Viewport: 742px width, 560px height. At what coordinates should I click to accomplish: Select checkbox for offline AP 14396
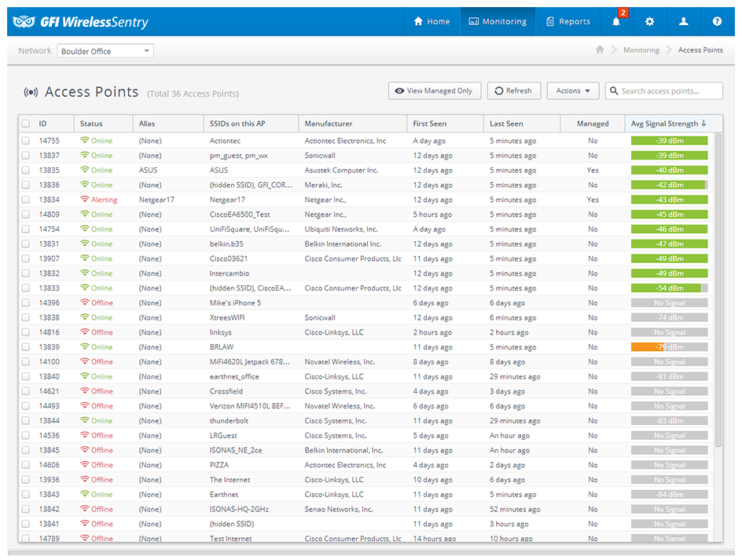(x=26, y=302)
